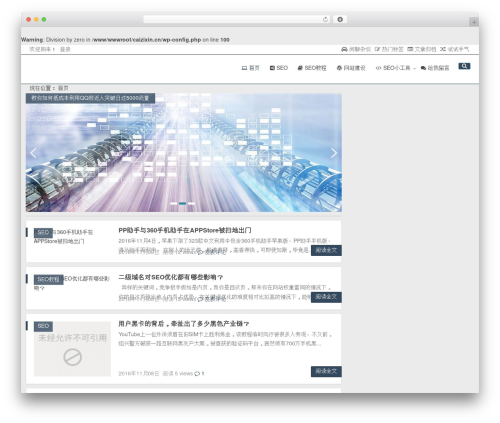Open the SEO教程 menu item
Viewport: 500px width, 423px height.
click(x=315, y=68)
